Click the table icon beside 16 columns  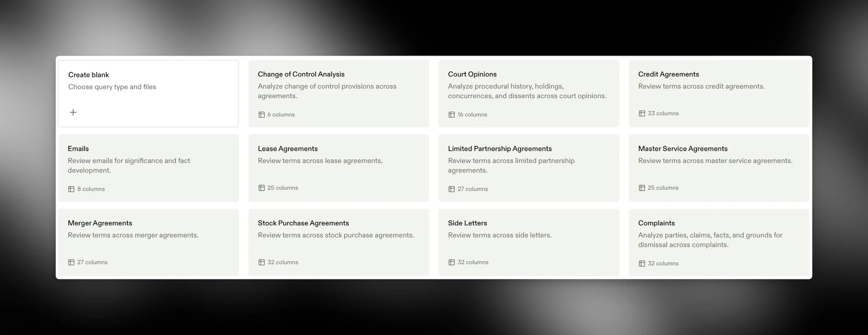pos(452,115)
